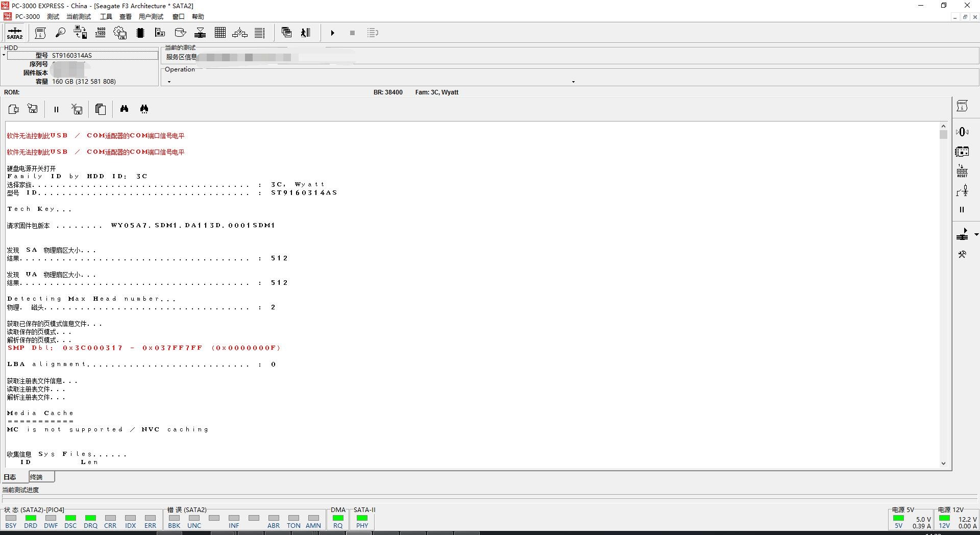The height and width of the screenshot is (535, 980).
Task: Click the disk with arrow icon
Action: [x=180, y=33]
